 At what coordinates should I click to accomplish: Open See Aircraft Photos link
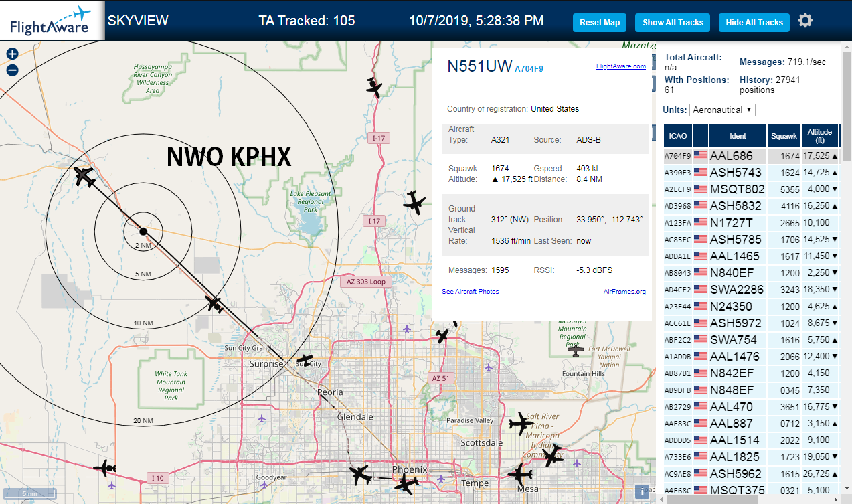point(470,292)
